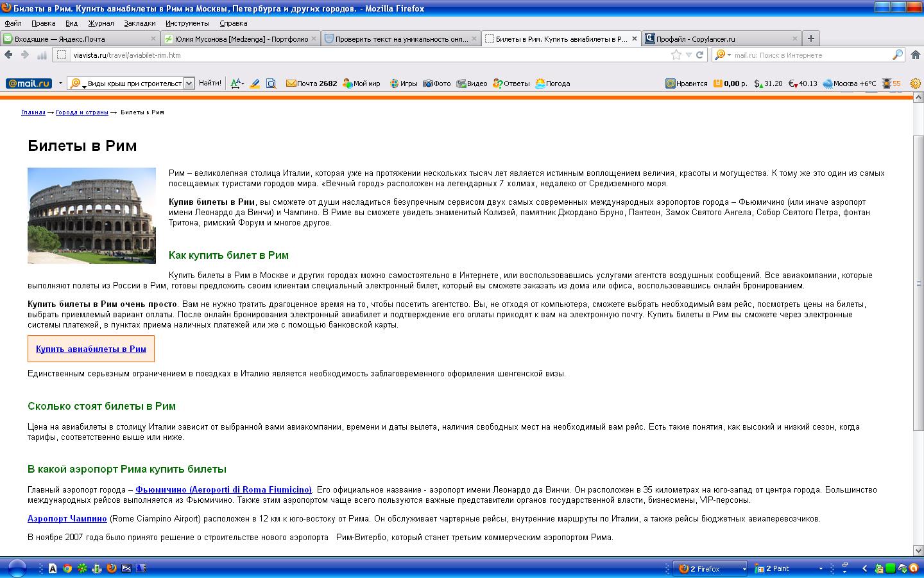The image size is (924, 578).
Task: Open the traffic light 55 indicator
Action: coord(891,83)
